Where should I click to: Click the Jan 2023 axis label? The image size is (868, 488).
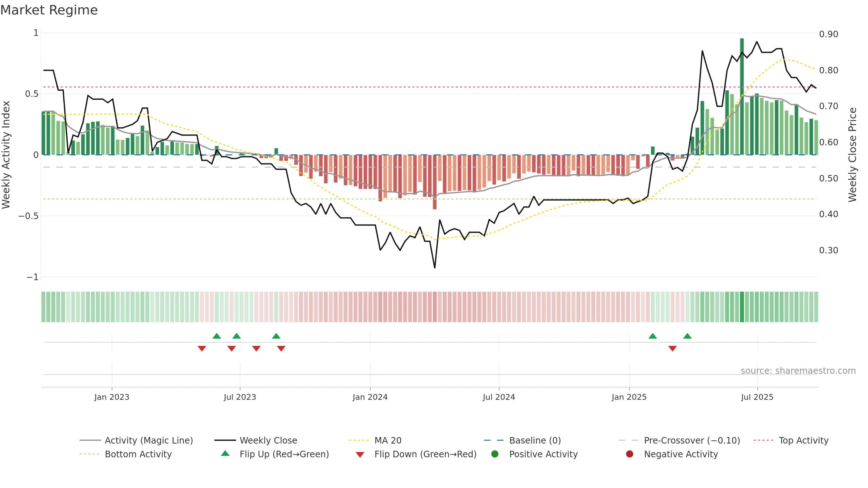[x=112, y=397]
